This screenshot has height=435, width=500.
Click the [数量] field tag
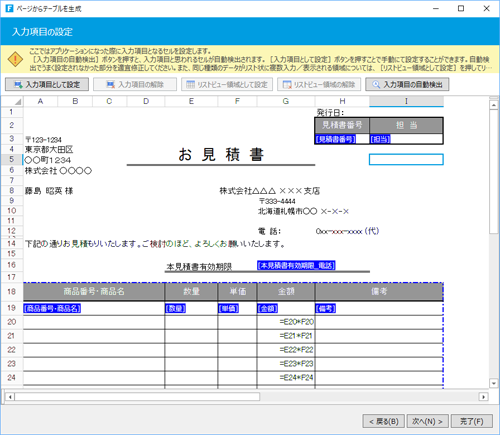175,308
